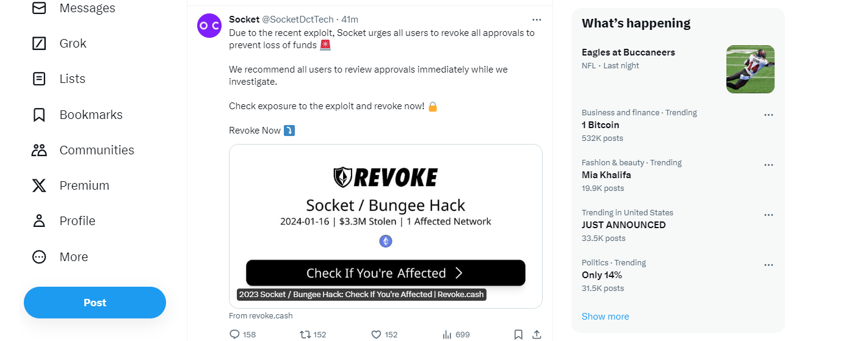Like the Socket post
This screenshot has width=868, height=341.
tap(377, 334)
